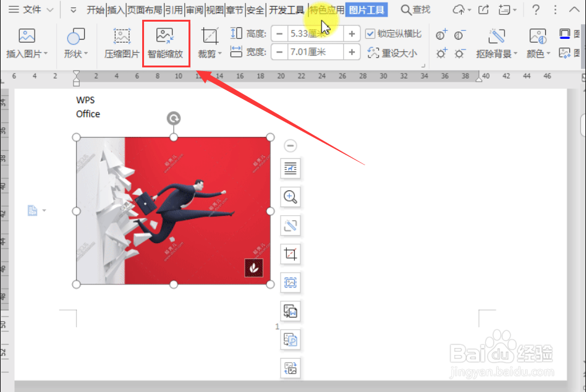
Task: Click increase brightness sun icon
Action: [x=441, y=53]
